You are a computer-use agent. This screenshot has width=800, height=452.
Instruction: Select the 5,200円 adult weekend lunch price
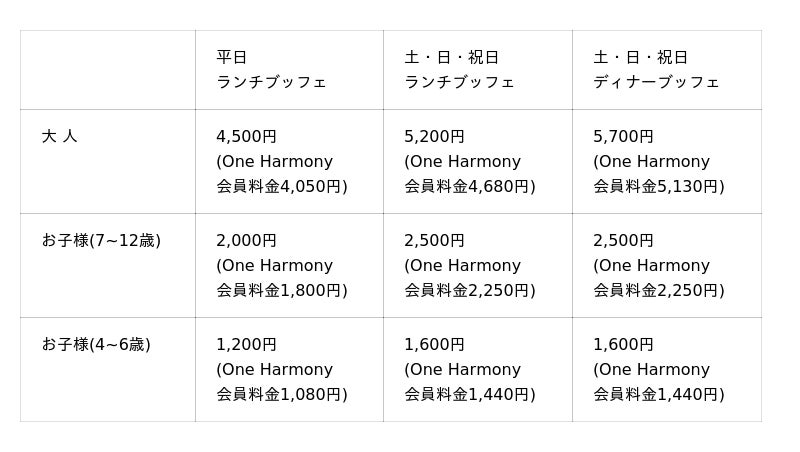(435, 136)
